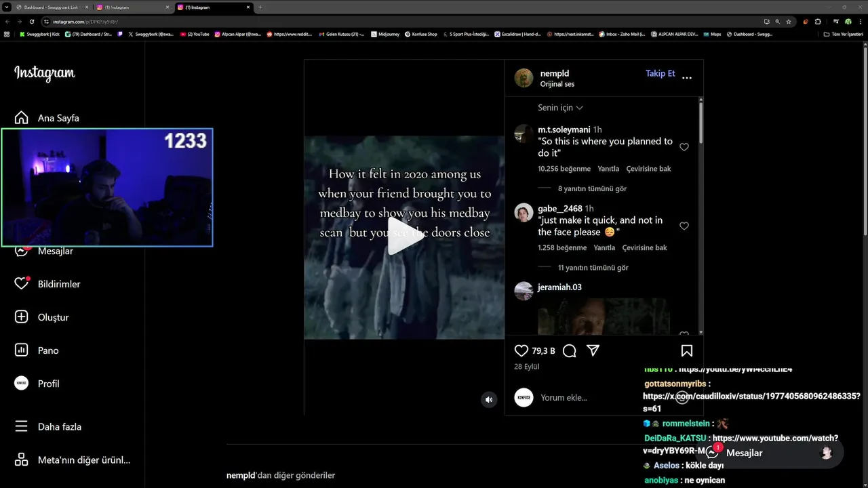Go back in browser history
This screenshot has height=488, width=868.
[7, 22]
